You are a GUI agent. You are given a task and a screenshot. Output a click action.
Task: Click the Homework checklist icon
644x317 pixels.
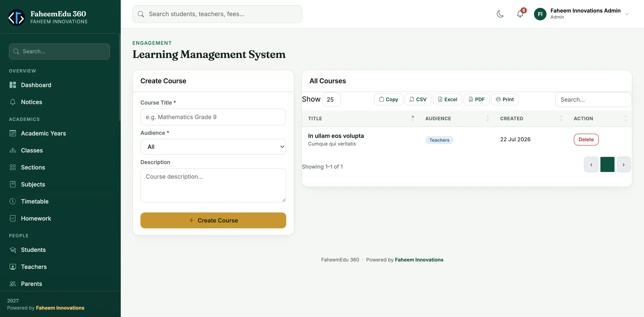click(x=13, y=218)
